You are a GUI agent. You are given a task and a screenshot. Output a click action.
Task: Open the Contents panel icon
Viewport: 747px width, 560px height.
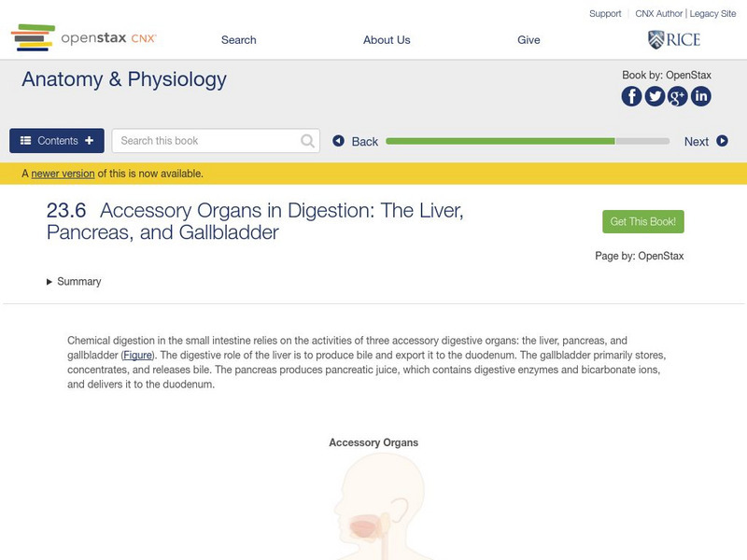[x=26, y=140]
